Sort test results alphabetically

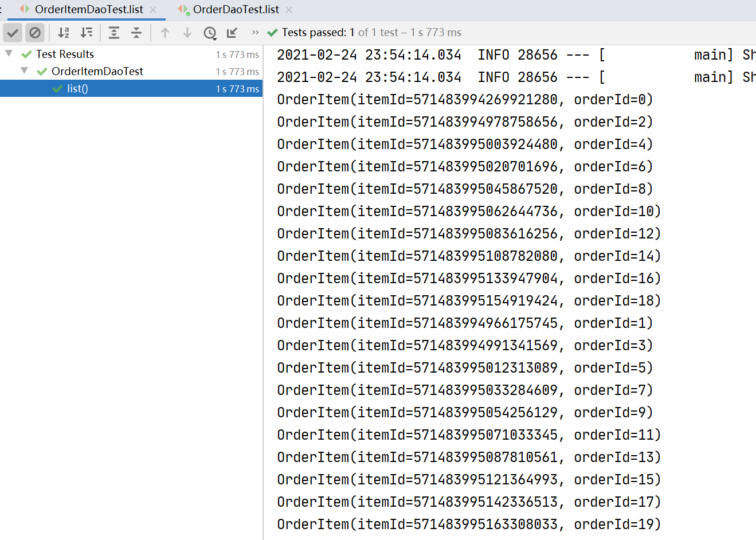(64, 33)
